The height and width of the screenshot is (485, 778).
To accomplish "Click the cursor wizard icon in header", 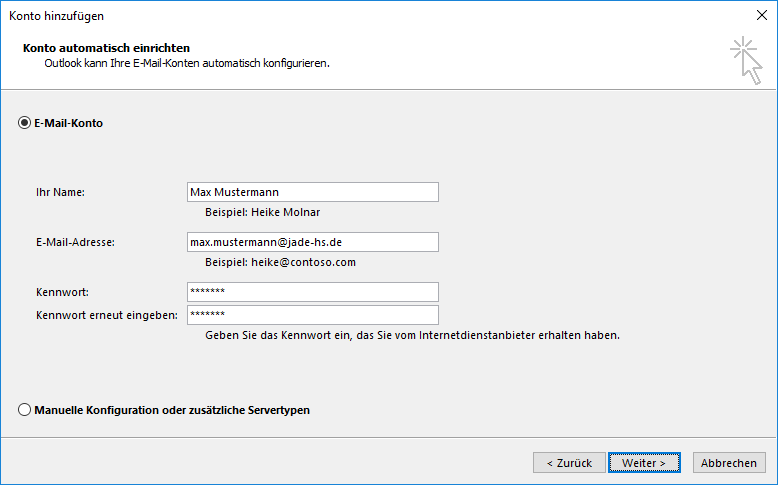I will click(x=746, y=60).
